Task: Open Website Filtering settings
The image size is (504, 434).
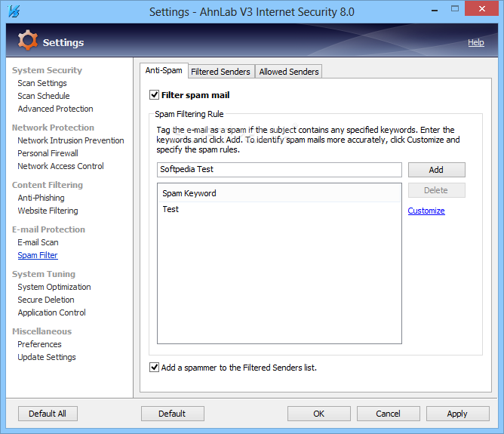Action: (x=48, y=211)
